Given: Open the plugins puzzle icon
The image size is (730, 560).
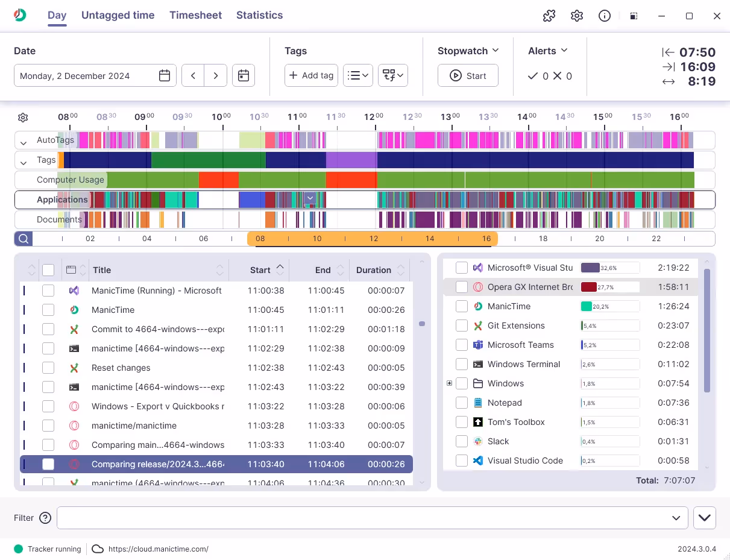Looking at the screenshot, I should pyautogui.click(x=549, y=16).
